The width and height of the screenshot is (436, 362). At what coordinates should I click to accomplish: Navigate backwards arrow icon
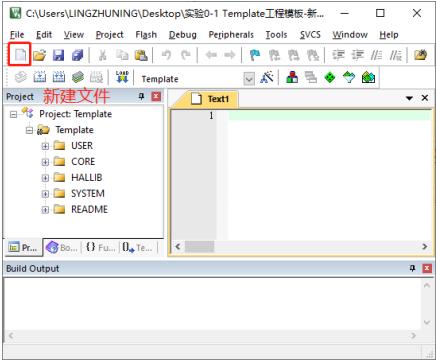point(211,55)
